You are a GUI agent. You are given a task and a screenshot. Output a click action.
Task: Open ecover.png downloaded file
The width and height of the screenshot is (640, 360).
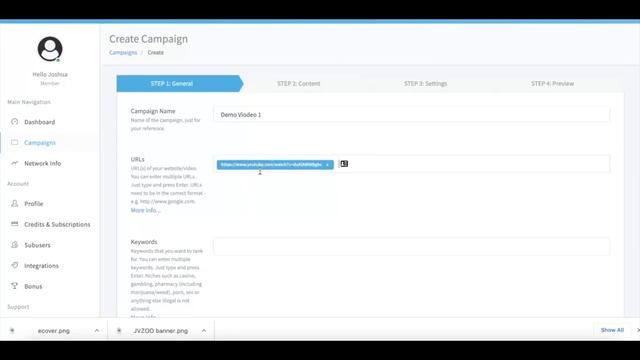point(53,331)
